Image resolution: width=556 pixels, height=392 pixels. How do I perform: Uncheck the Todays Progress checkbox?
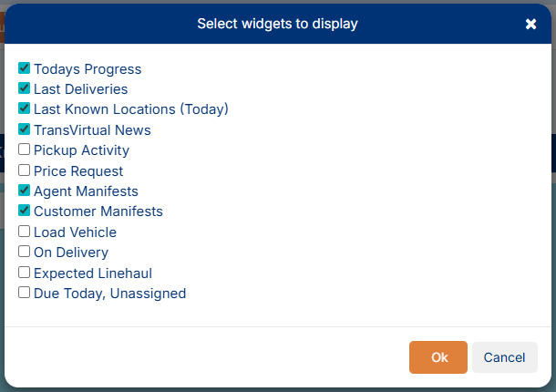point(25,68)
